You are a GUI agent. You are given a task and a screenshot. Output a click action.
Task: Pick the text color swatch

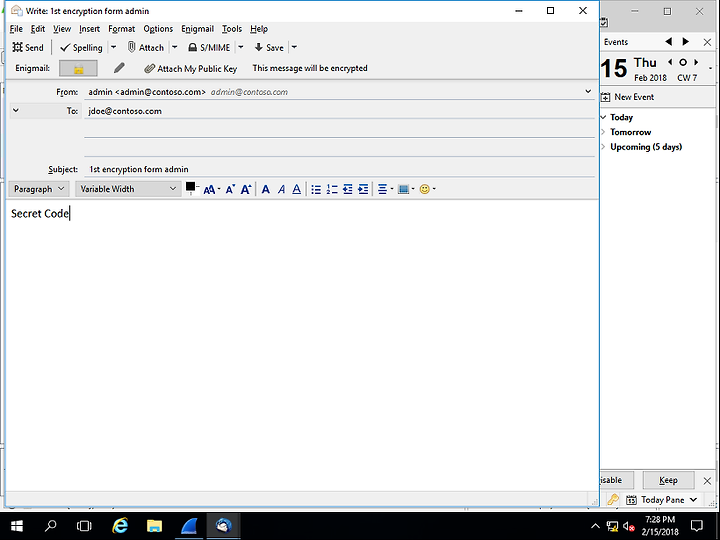[x=190, y=187]
